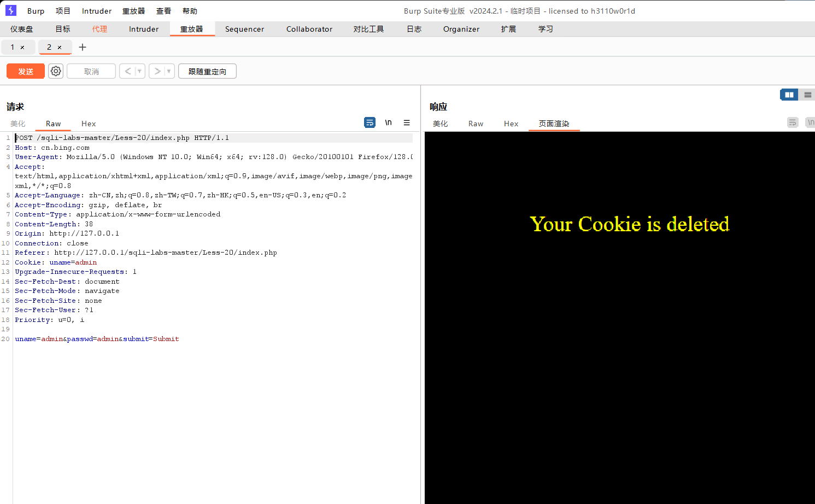
Task: Select request Hex view tab
Action: coord(89,124)
